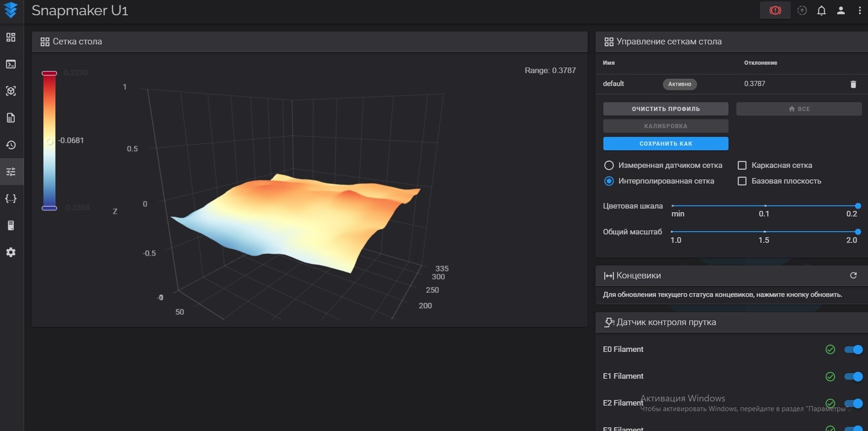Refresh the endstops status in Концевики panel

[x=853, y=276]
